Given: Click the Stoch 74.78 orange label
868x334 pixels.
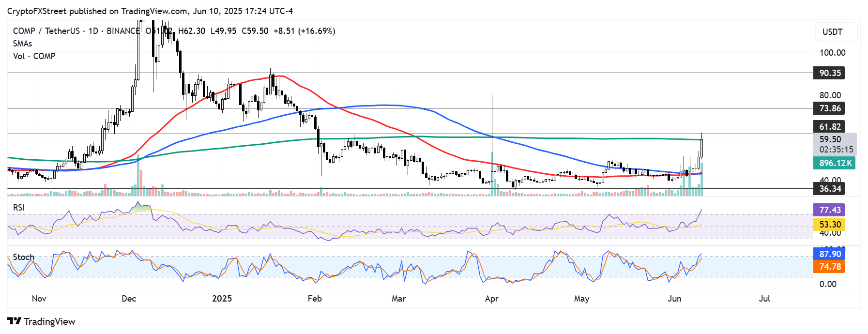Looking at the screenshot, I should [x=829, y=267].
